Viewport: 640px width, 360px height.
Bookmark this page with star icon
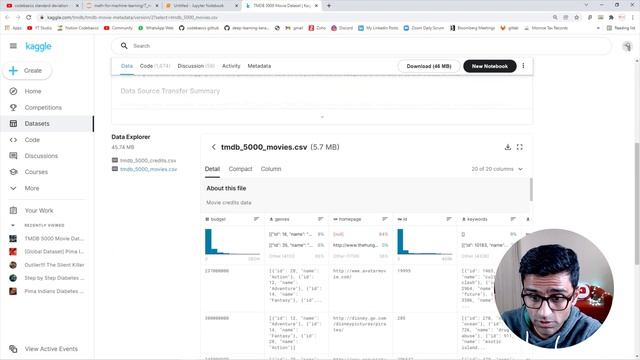tap(576, 18)
